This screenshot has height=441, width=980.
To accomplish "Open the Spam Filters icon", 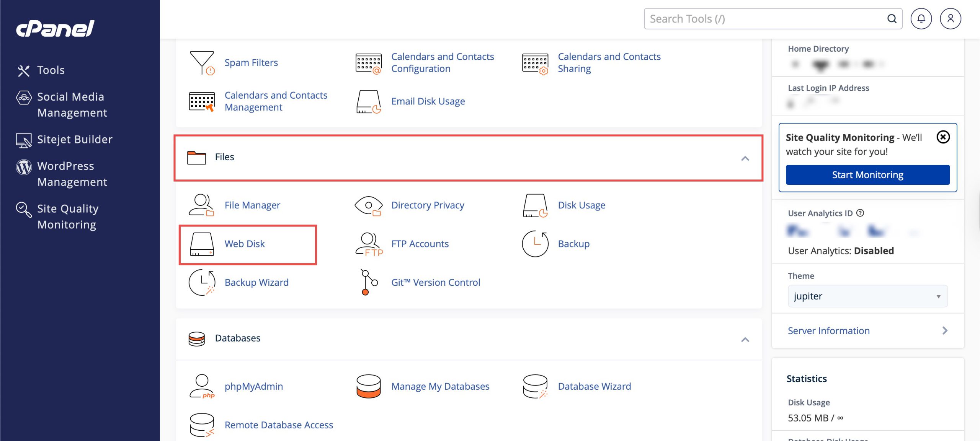I will [x=202, y=63].
